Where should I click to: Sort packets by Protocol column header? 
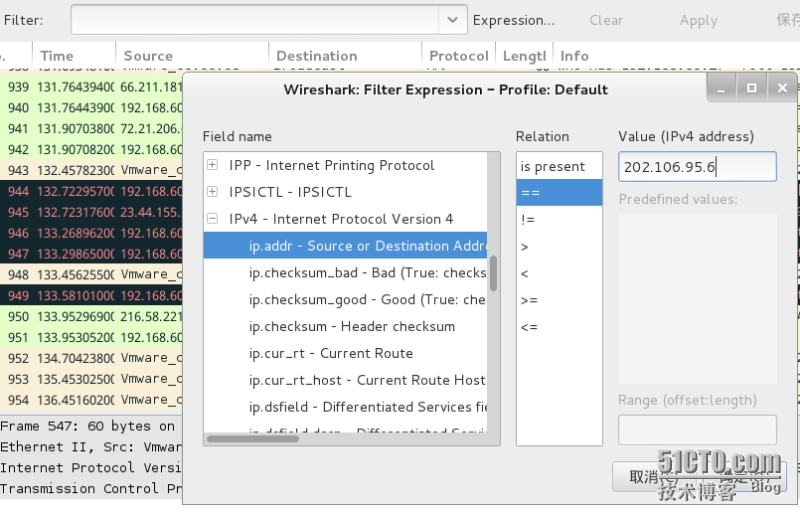tap(459, 56)
